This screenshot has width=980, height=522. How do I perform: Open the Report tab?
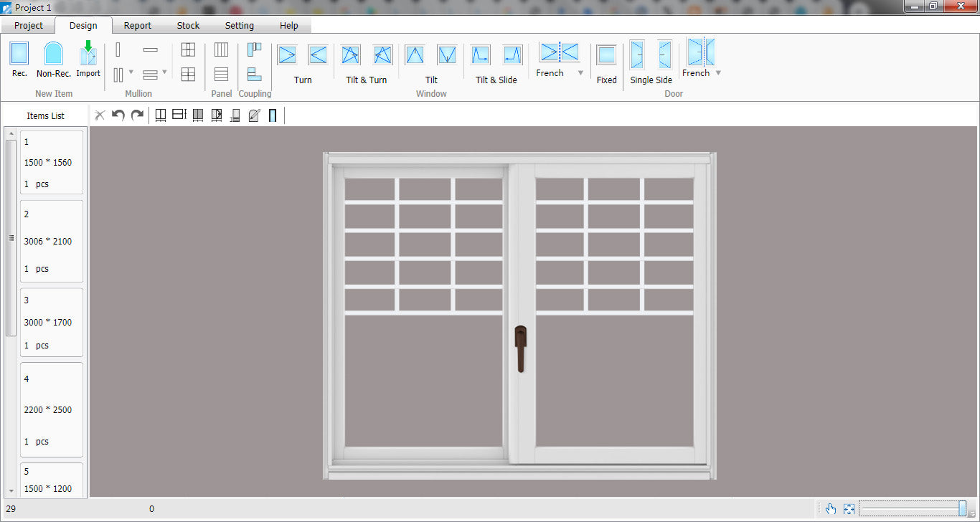coord(138,25)
